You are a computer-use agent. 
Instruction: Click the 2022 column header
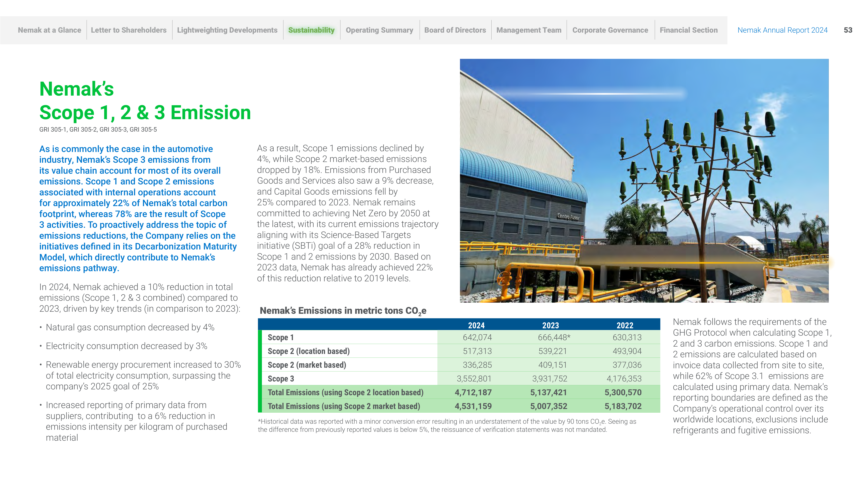[x=625, y=325]
